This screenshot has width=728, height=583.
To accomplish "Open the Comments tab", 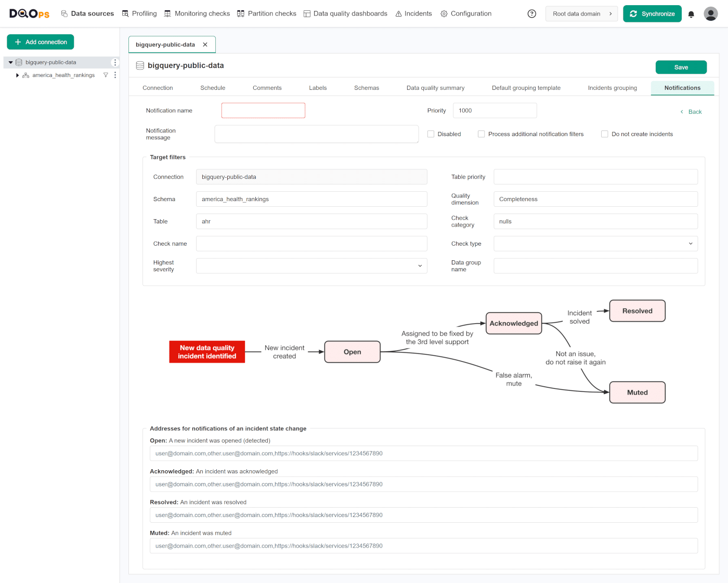I will pos(267,88).
